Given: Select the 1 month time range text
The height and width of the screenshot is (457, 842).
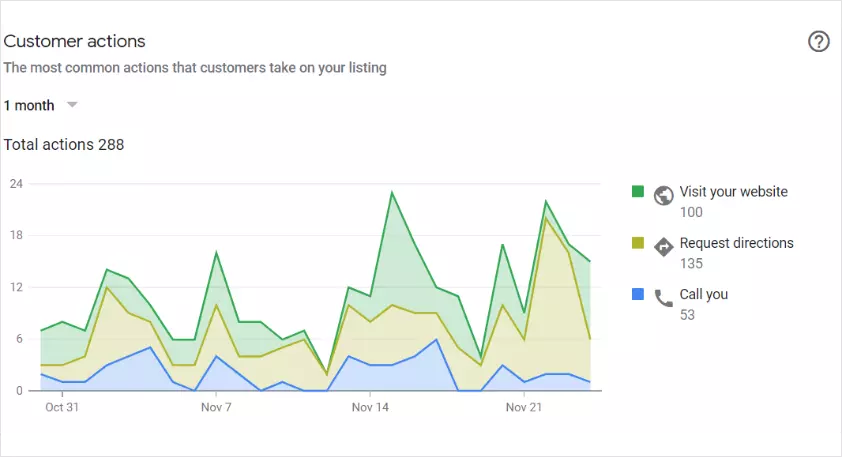Looking at the screenshot, I should click(x=29, y=105).
